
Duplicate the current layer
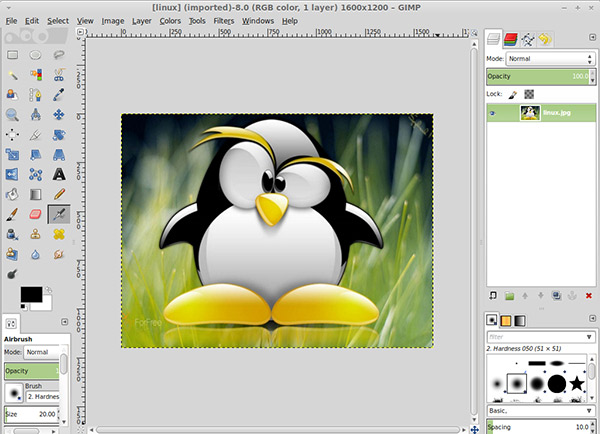click(556, 296)
